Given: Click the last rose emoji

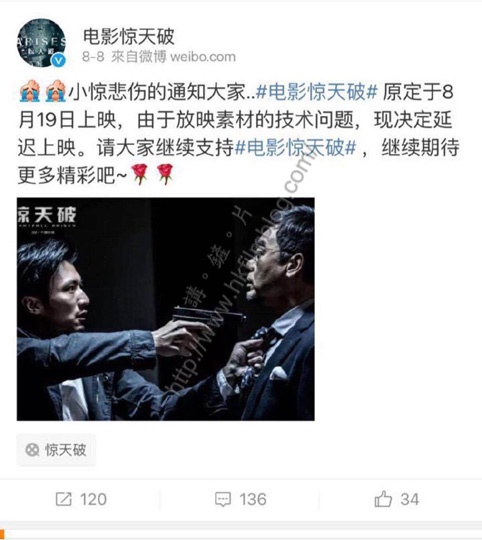Looking at the screenshot, I should pyautogui.click(x=165, y=174).
